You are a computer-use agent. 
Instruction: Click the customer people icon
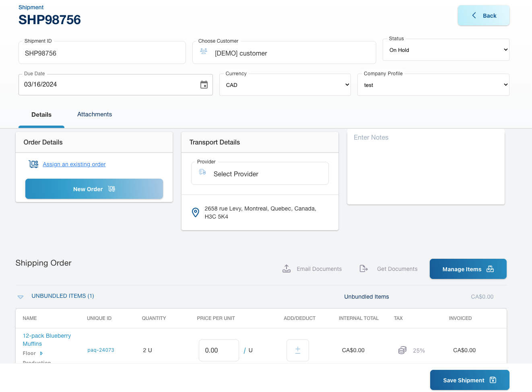tap(204, 52)
